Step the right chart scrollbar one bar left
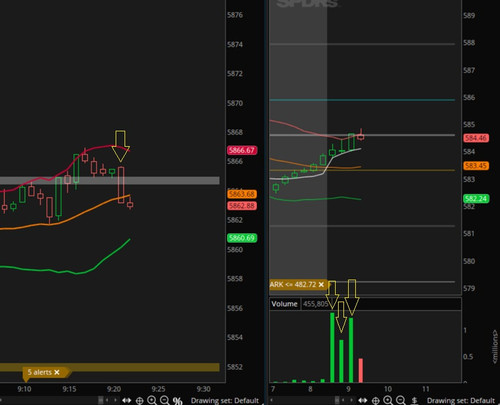Image resolution: width=500 pixels, height=405 pixels. point(343,400)
